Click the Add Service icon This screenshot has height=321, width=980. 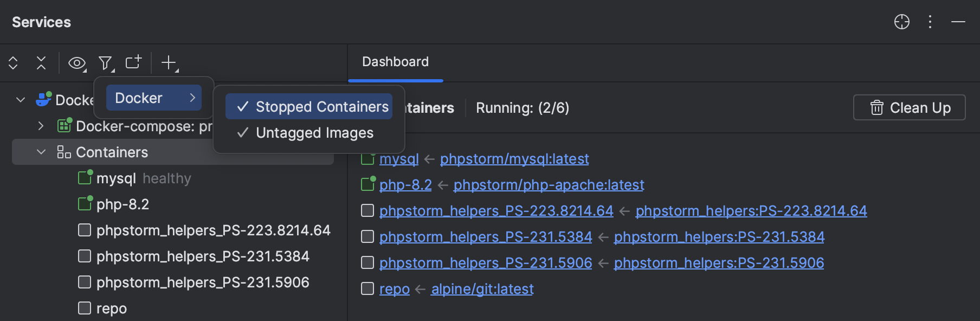pos(133,63)
